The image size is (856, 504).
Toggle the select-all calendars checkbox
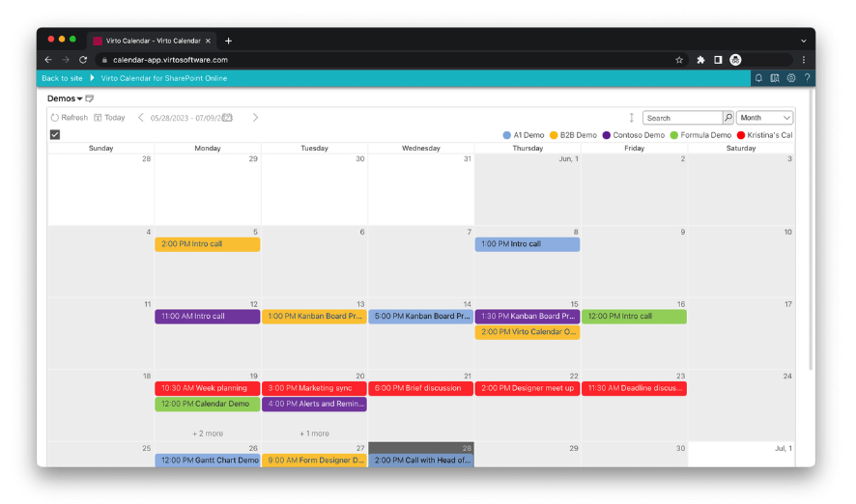[x=55, y=135]
